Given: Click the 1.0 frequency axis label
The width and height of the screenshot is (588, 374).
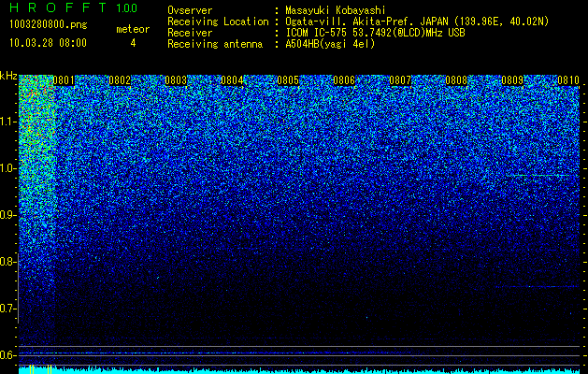Looking at the screenshot, I should point(7,168).
